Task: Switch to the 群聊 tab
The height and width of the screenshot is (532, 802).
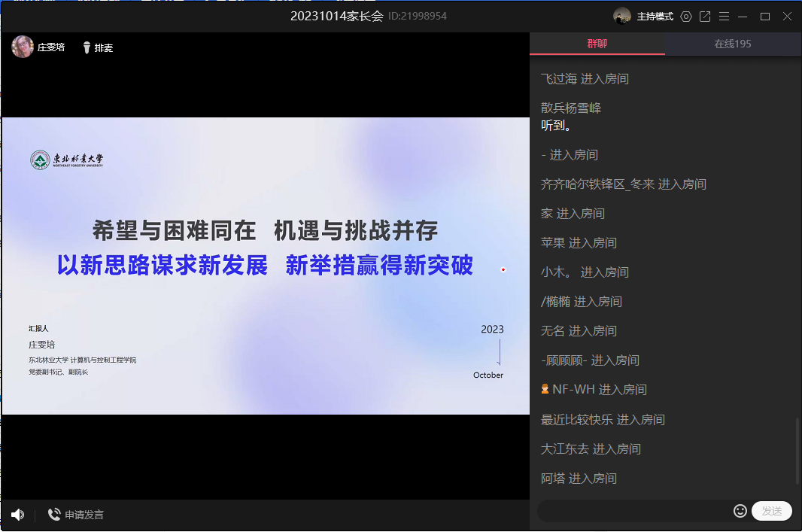Action: coord(597,44)
